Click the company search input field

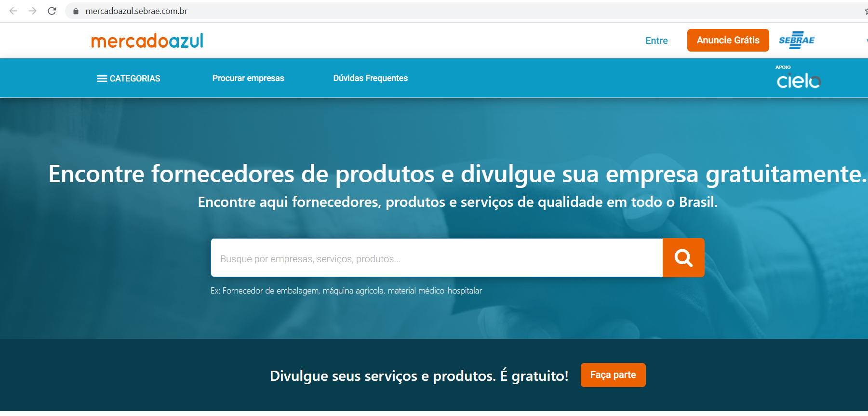[x=436, y=258]
